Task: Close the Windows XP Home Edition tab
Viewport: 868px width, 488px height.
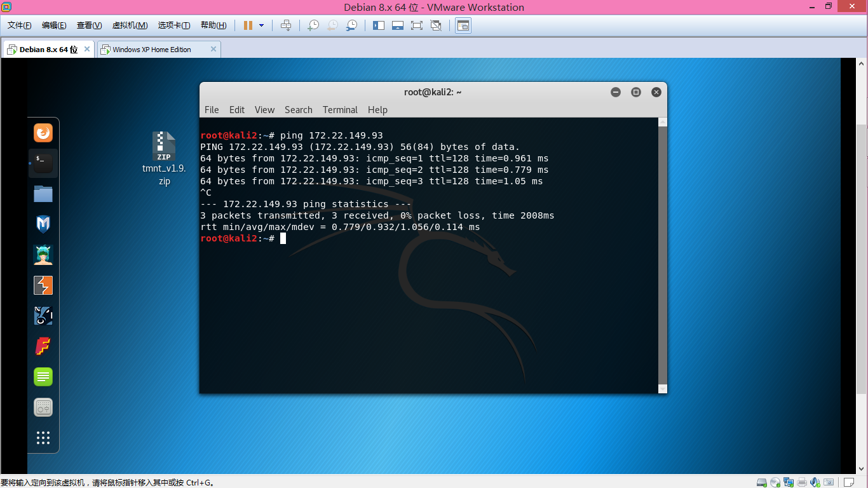Action: click(x=214, y=49)
